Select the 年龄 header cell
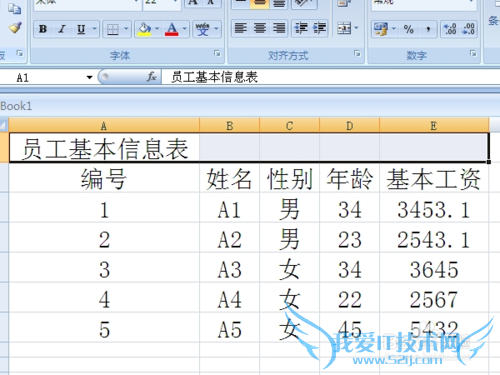Screen dimensions: 500x375 pos(349,178)
